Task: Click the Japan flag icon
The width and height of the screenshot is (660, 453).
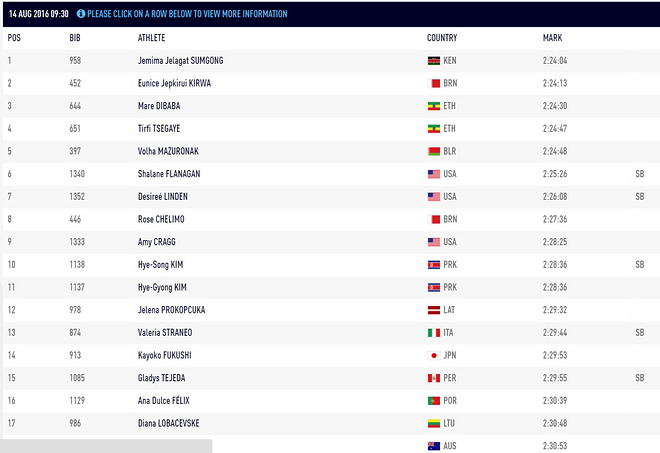Action: coord(433,355)
